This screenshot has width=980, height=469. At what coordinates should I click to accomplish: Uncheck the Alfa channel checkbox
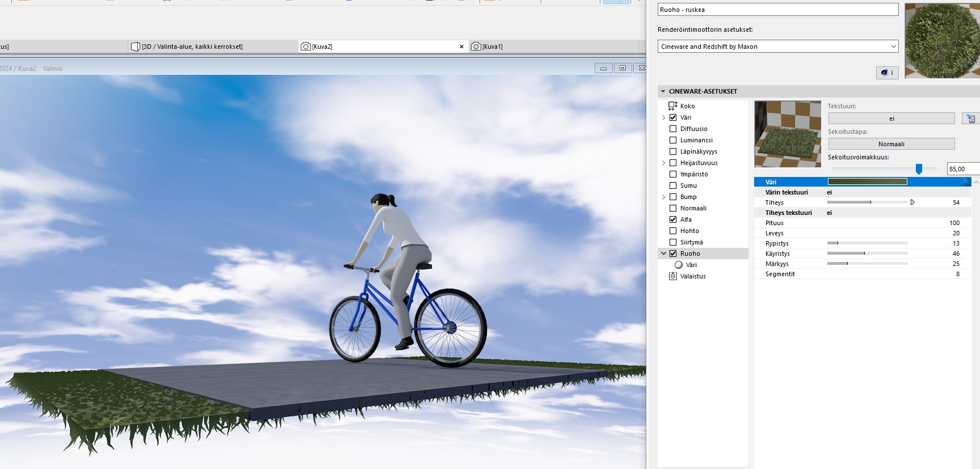(x=673, y=219)
